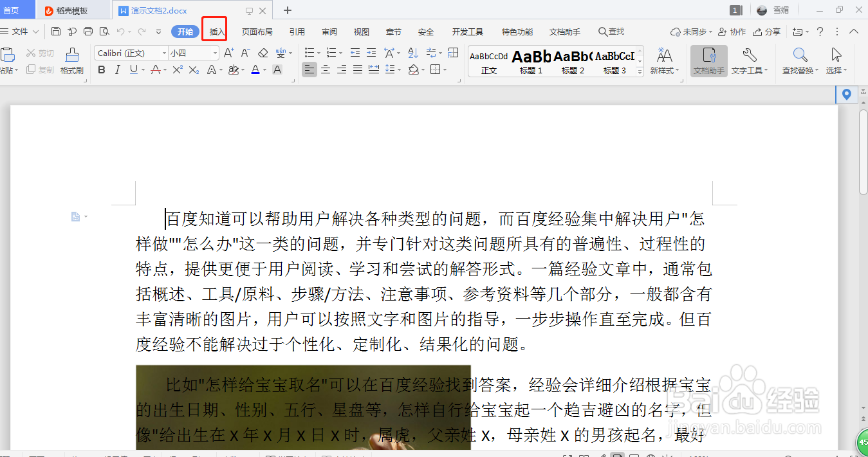Viewport: 868px width, 457px height.
Task: Open the 视图 (View) tab
Action: (x=362, y=32)
